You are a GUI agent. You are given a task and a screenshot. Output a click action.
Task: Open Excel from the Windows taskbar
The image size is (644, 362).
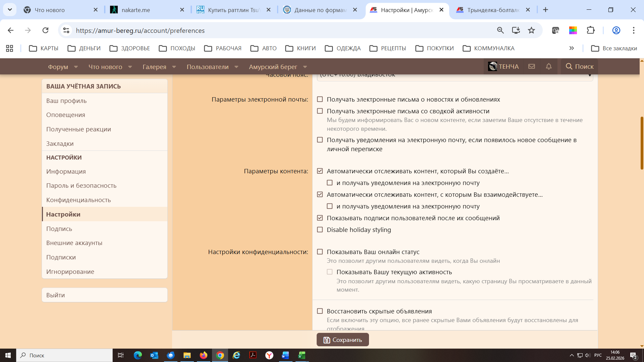click(x=302, y=355)
